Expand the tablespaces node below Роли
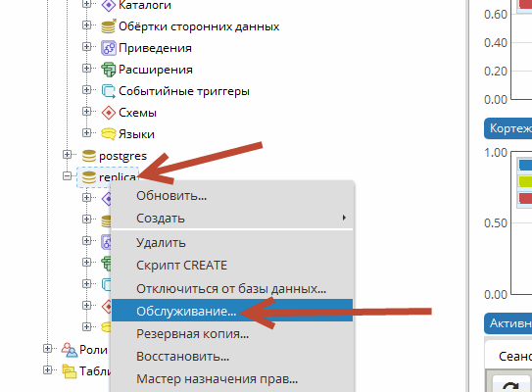The image size is (532, 392). click(x=47, y=369)
